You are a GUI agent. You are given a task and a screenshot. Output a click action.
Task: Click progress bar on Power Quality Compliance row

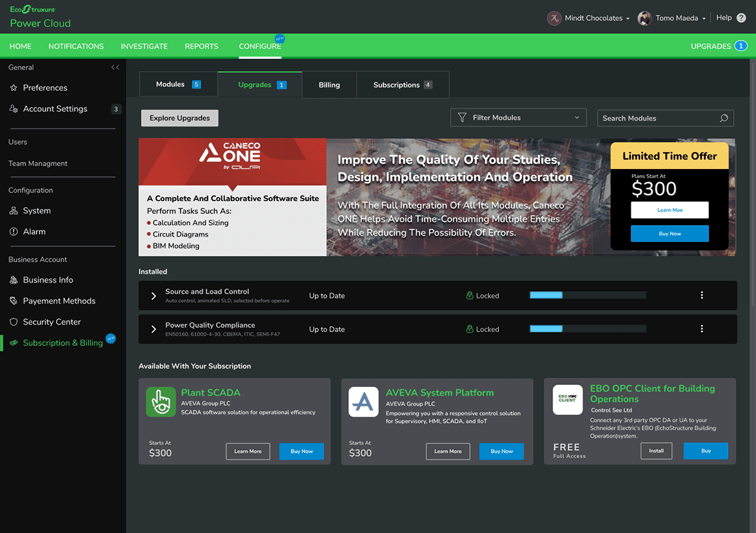(x=588, y=329)
